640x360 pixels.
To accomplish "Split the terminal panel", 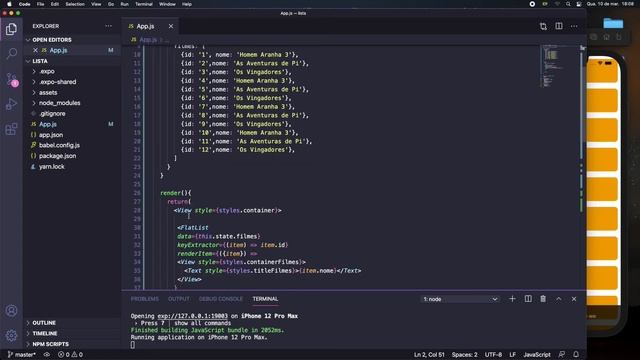I will pos(528,299).
